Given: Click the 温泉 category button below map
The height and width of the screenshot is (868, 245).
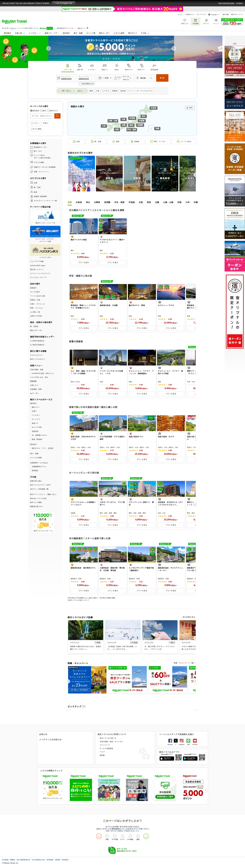Looking at the screenshot, I should coord(116,141).
